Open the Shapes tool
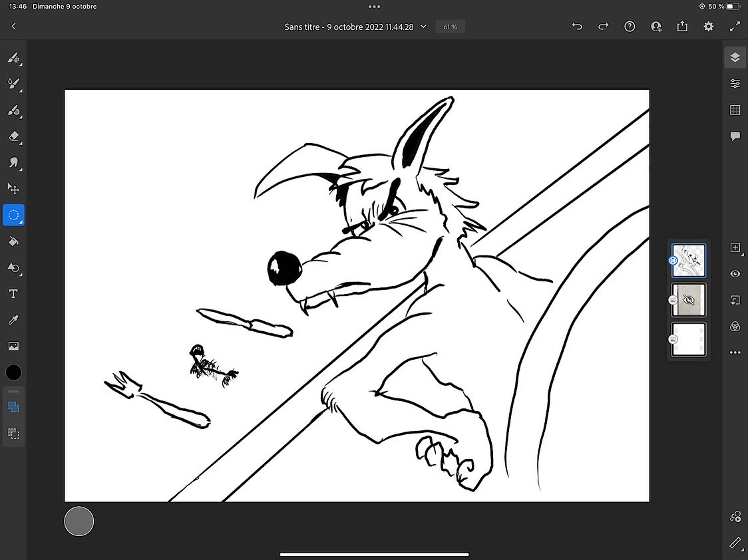This screenshot has width=748, height=560. pos(13,268)
